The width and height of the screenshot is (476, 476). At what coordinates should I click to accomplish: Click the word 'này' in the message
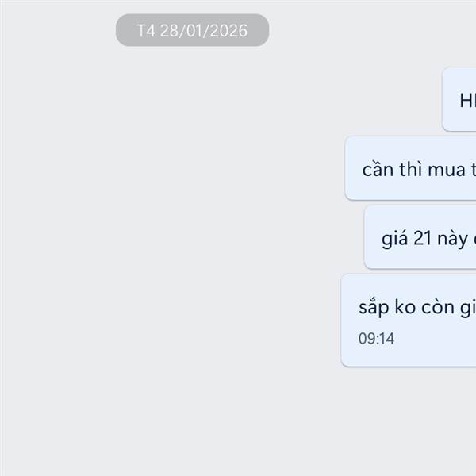click(x=452, y=240)
